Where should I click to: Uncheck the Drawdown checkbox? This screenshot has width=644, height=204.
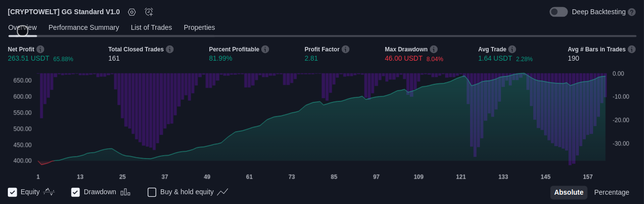(x=75, y=192)
